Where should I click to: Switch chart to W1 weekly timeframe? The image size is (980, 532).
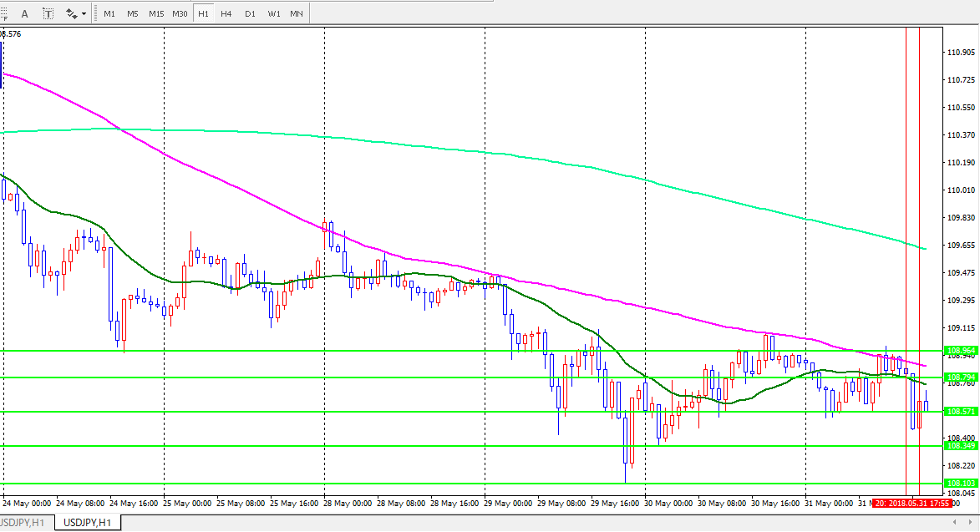[x=274, y=13]
